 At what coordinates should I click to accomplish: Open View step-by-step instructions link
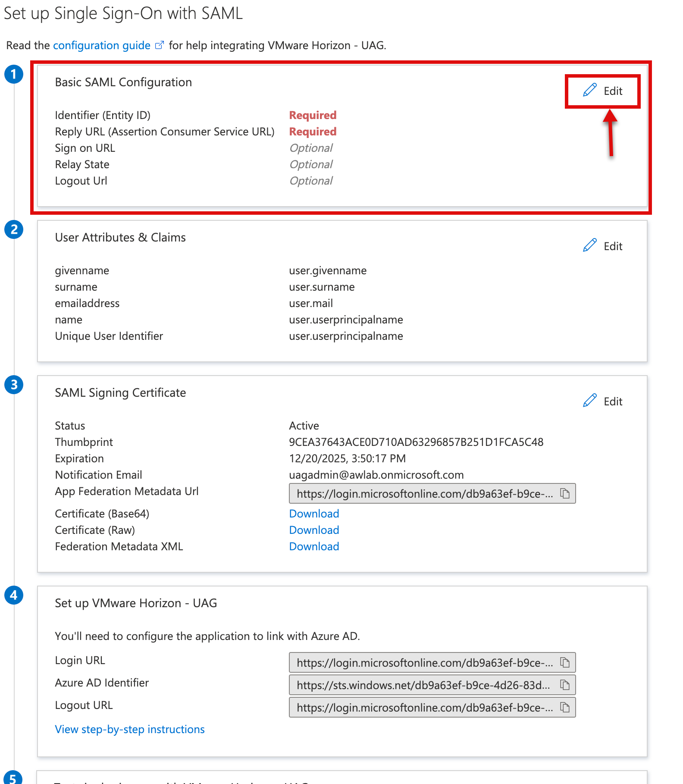click(130, 729)
